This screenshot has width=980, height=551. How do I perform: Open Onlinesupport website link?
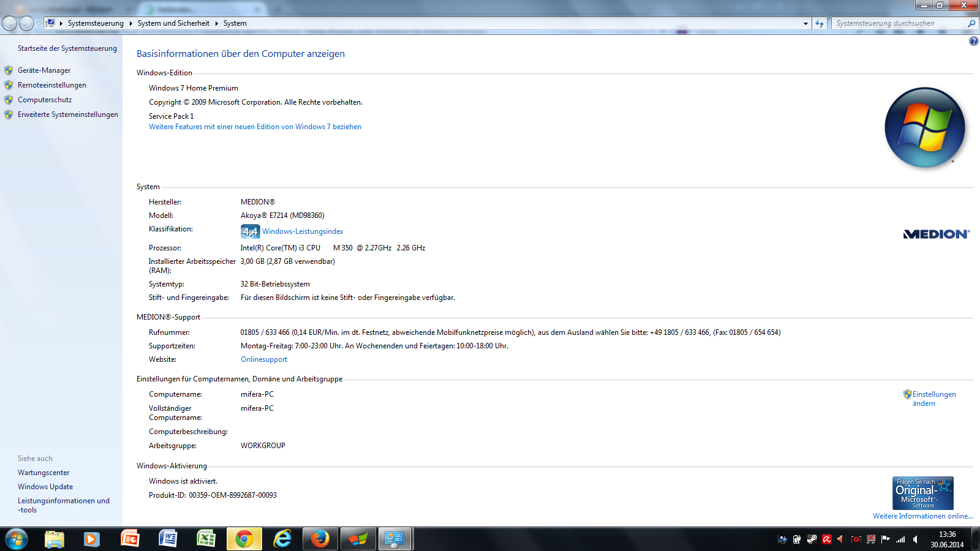click(264, 359)
